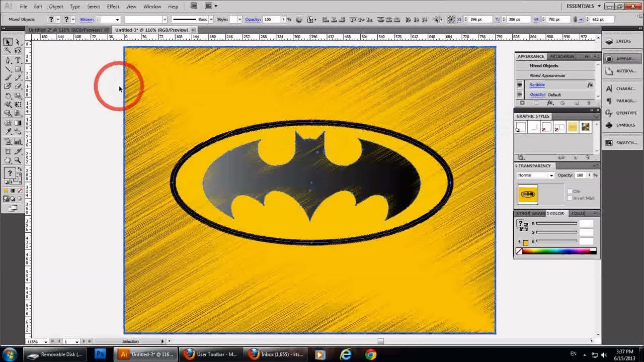The image size is (644, 362).
Task: Open the Symbols panel icon
Action: (x=609, y=125)
